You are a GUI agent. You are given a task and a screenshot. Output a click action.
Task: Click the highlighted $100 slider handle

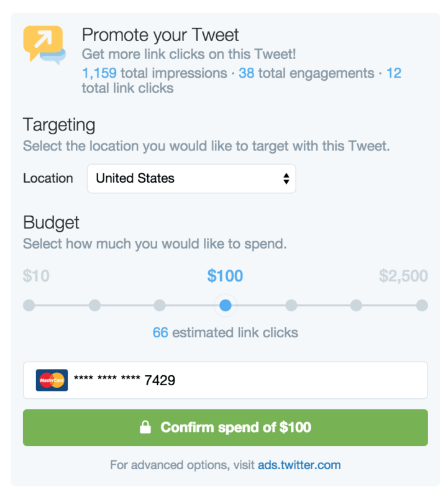pos(225,305)
